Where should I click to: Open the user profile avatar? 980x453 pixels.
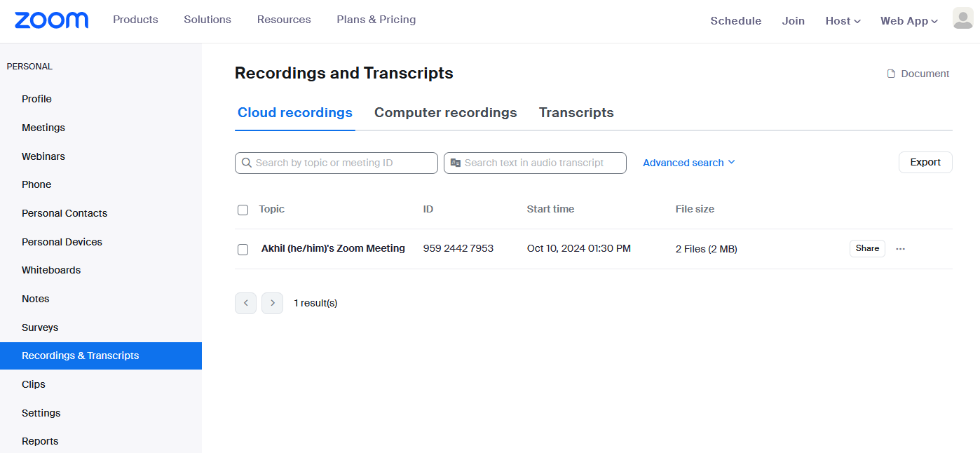(x=962, y=19)
